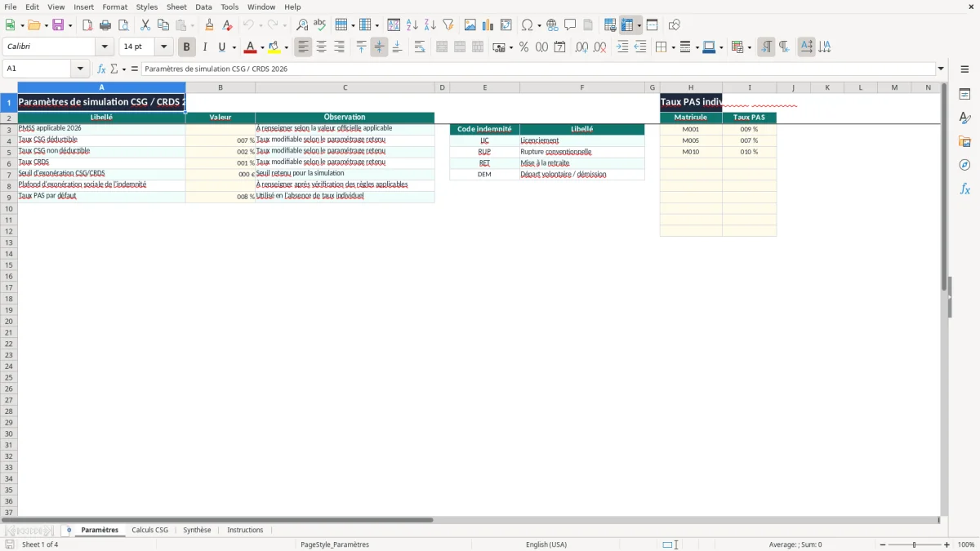Insert a comment
The width and height of the screenshot is (980, 551).
571,25
